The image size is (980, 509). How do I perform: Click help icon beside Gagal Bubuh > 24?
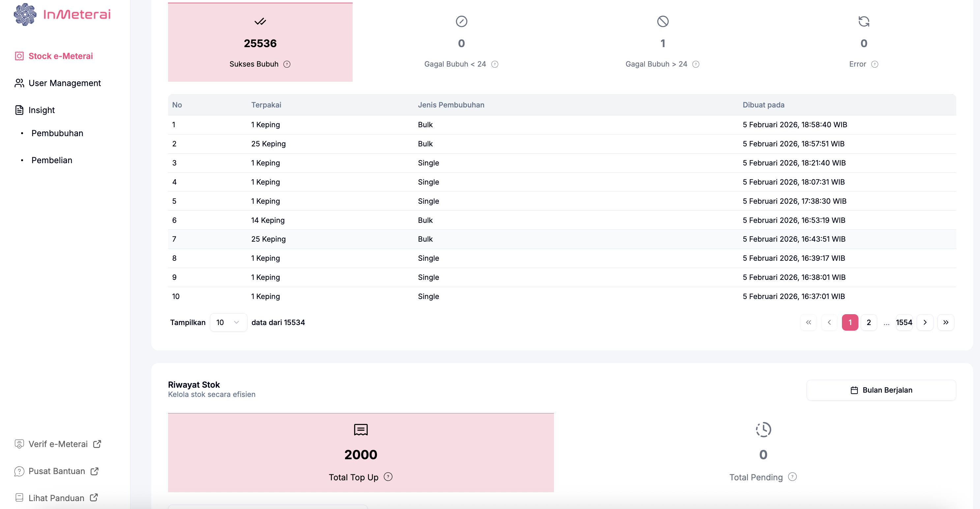(695, 64)
